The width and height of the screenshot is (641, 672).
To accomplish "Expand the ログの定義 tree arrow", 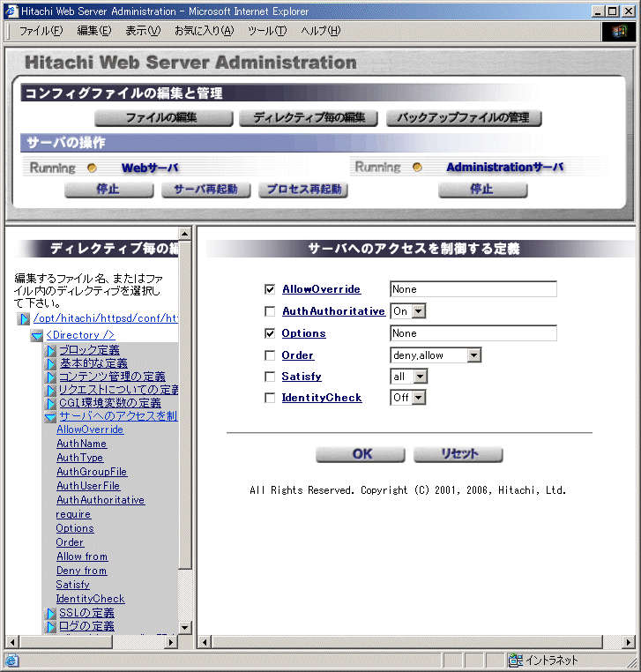I will (51, 626).
